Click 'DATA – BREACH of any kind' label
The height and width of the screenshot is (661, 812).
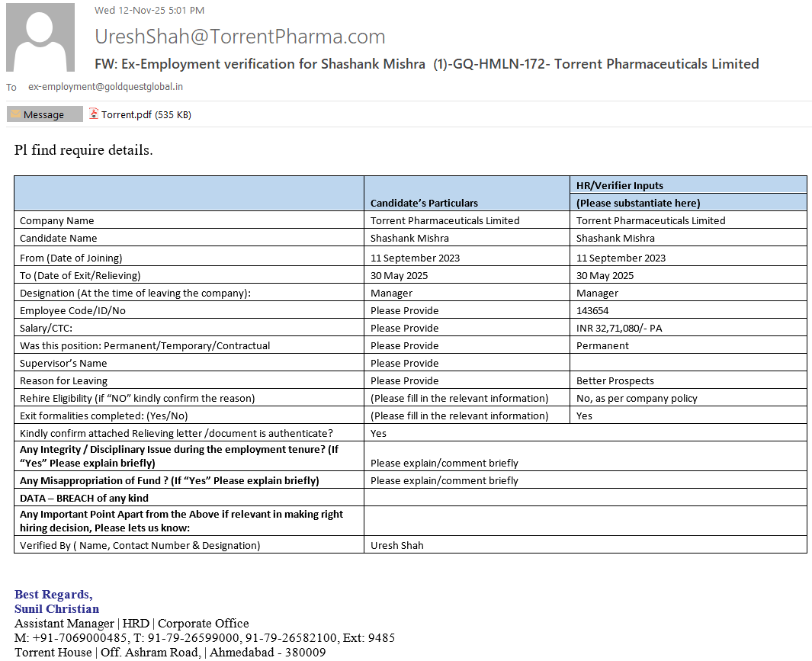click(84, 499)
